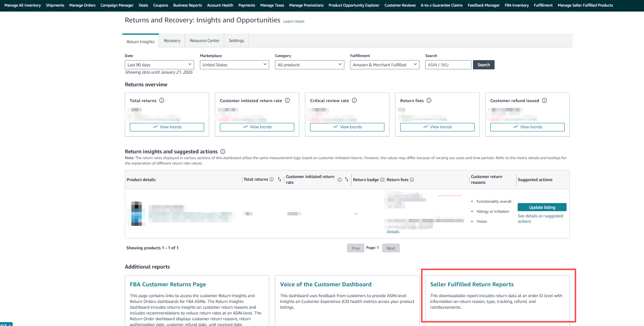Screen dimensions: 644x326
Task: Open the Resource Center tab
Action: click(205, 41)
